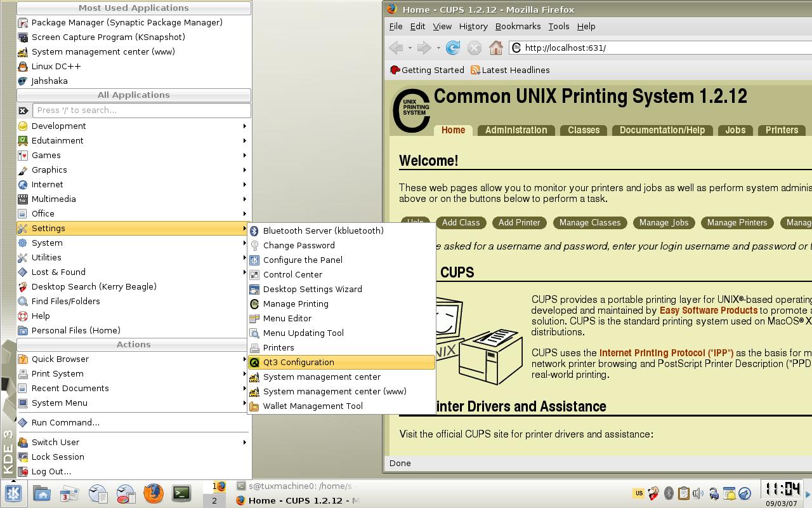812x508 pixels.
Task: Switch to virtual desktop 2 pager
Action: [x=214, y=500]
